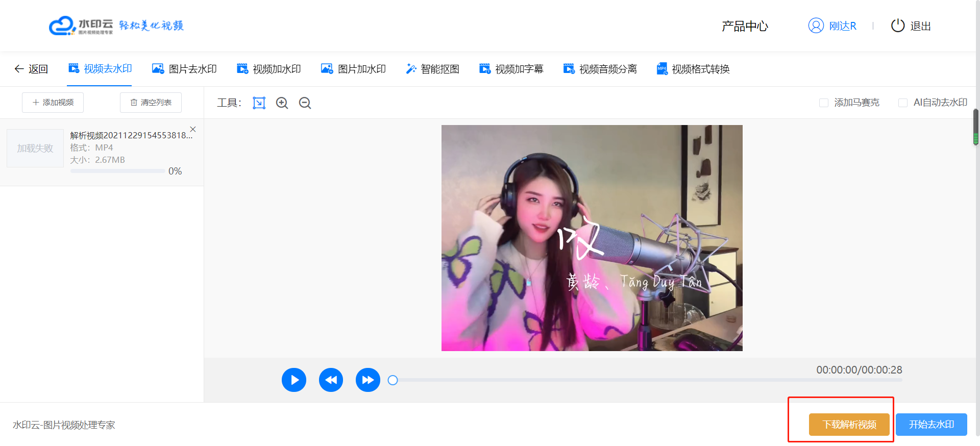Screen dimensions: 980x446
Task: Click the 轻松美化视频 slogan text
Action: 151,26
